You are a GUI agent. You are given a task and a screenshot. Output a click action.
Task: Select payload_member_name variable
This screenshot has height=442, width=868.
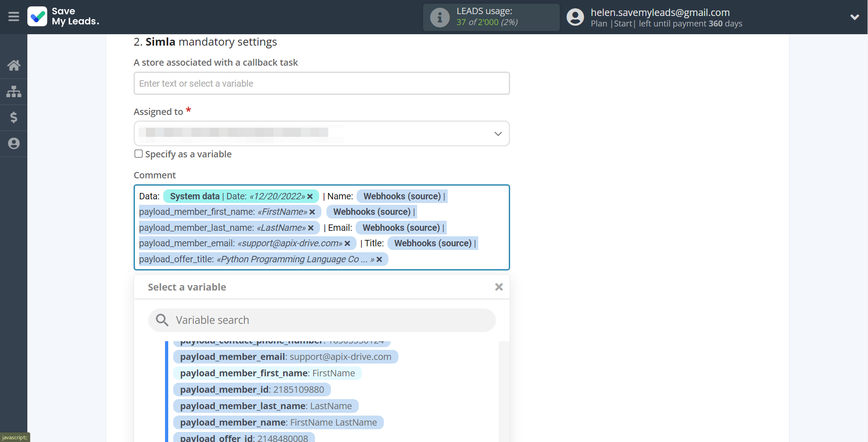pyautogui.click(x=278, y=422)
